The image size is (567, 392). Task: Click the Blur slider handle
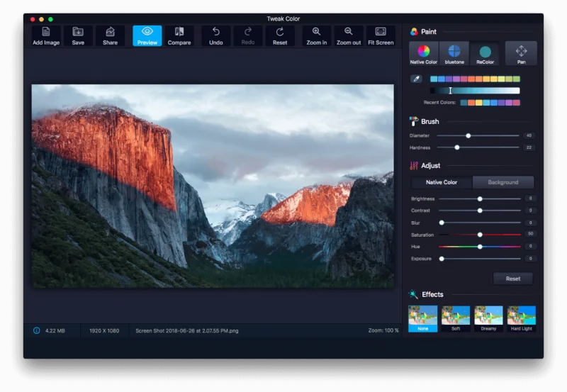pos(442,223)
